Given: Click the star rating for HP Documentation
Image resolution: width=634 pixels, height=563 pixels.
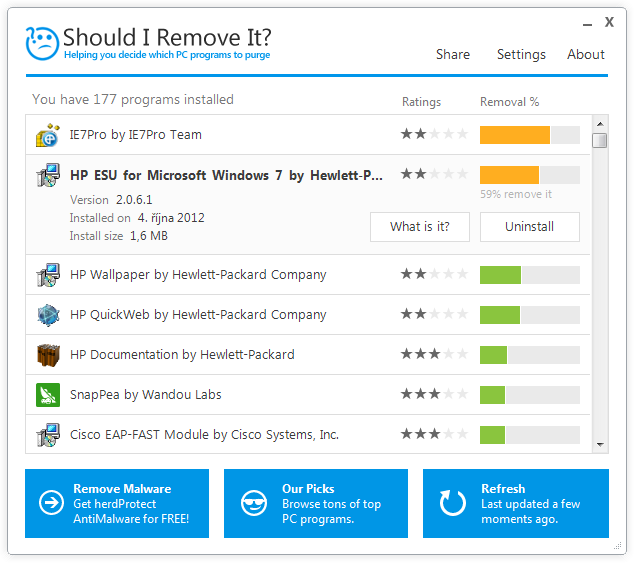Looking at the screenshot, I should [x=435, y=354].
